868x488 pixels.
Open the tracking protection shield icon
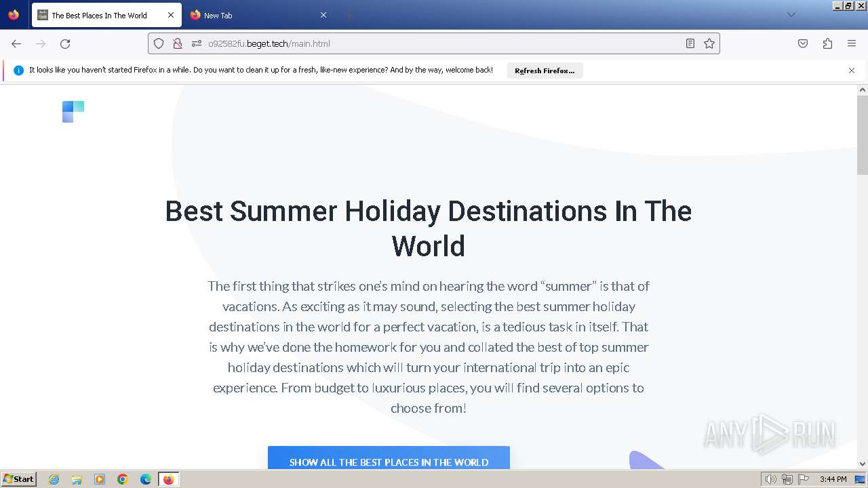tap(159, 43)
